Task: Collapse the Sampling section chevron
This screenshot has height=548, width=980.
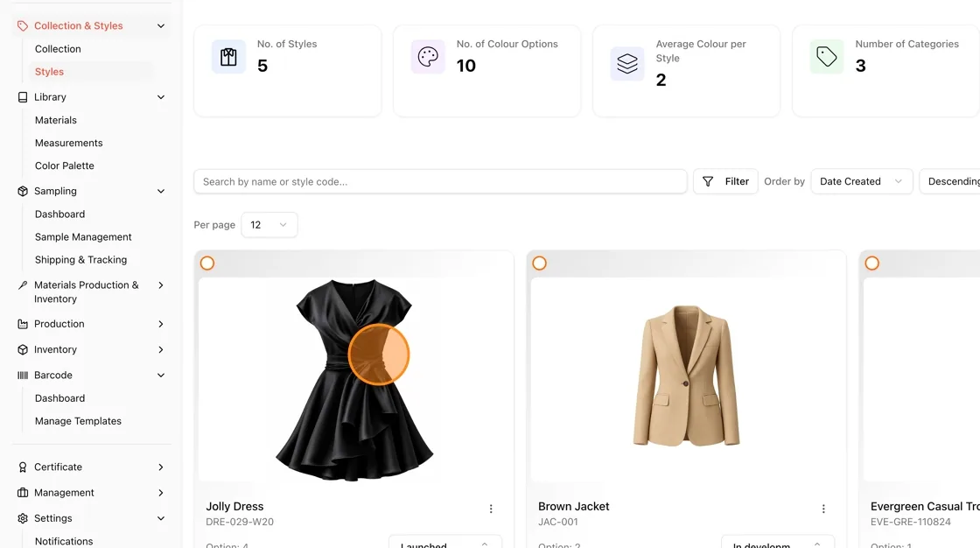Action: pos(161,191)
